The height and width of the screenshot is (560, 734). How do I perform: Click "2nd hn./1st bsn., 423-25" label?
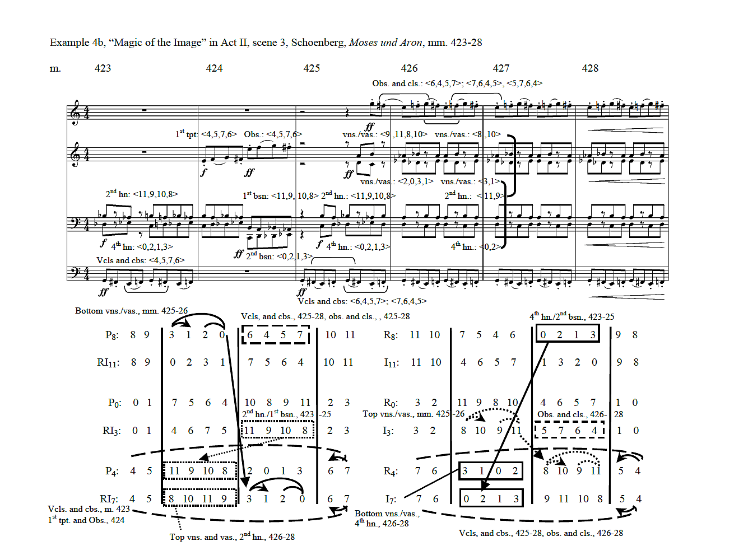(x=286, y=414)
